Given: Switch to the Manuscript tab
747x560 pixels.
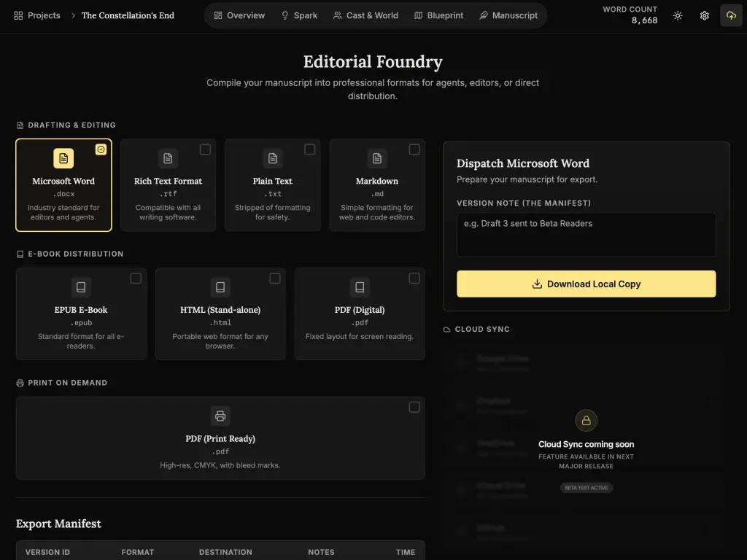Looking at the screenshot, I should coord(508,15).
